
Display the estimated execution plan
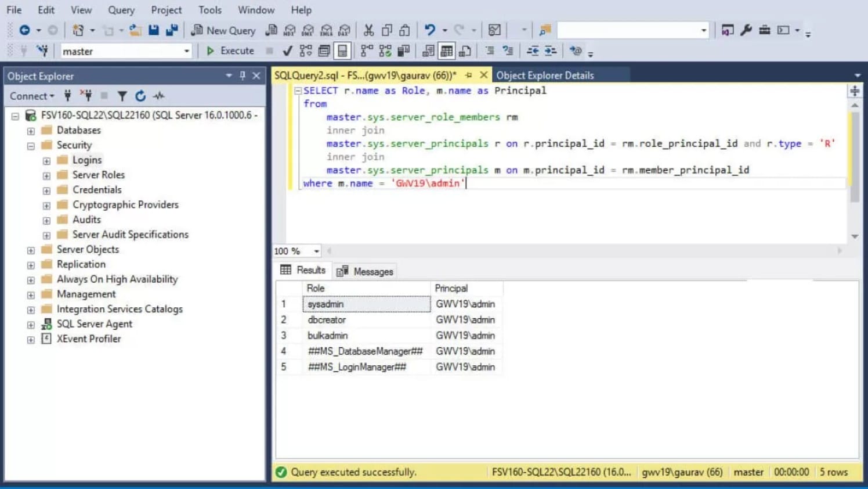point(306,51)
